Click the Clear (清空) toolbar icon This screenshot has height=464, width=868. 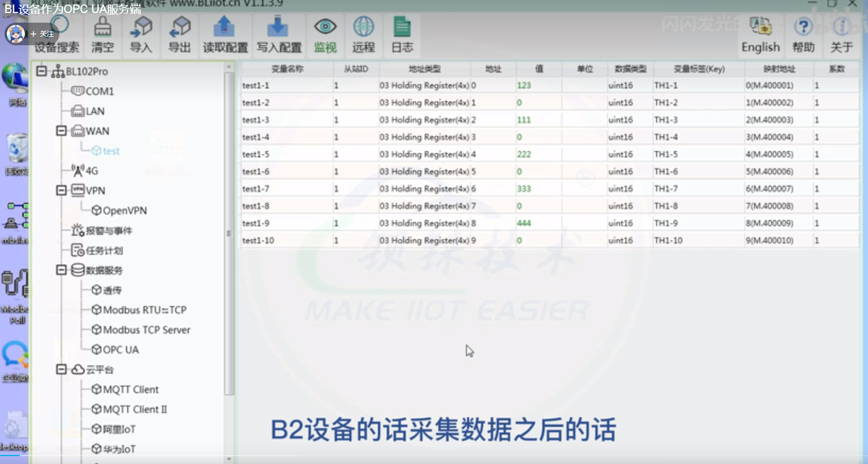tap(102, 35)
